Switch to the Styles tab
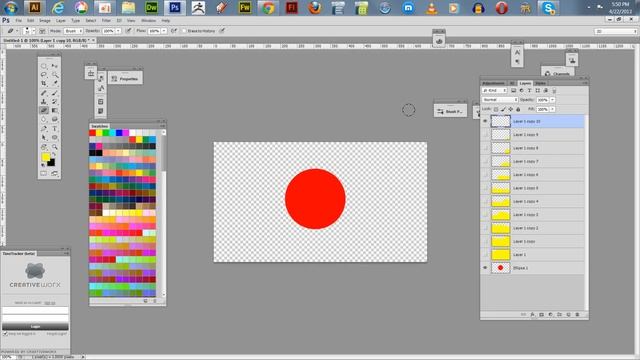This screenshot has height=360, width=640. (x=540, y=83)
